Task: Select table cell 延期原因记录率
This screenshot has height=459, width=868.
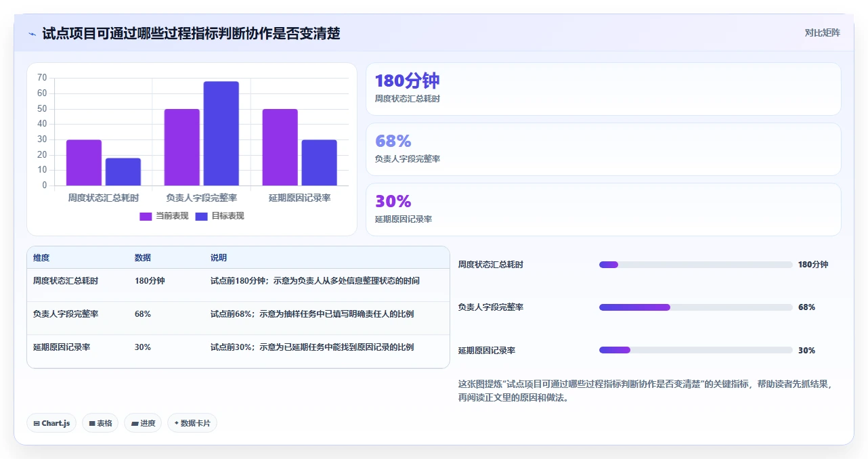Action: (62, 347)
